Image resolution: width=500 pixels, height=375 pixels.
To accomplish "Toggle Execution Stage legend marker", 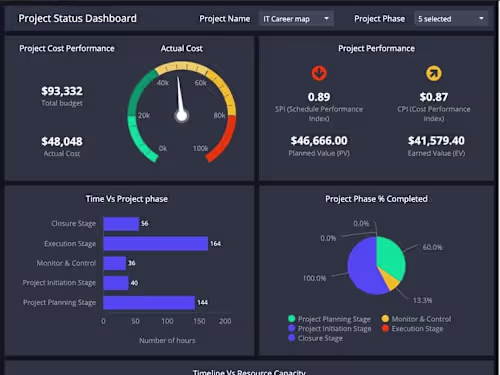I will [x=385, y=328].
